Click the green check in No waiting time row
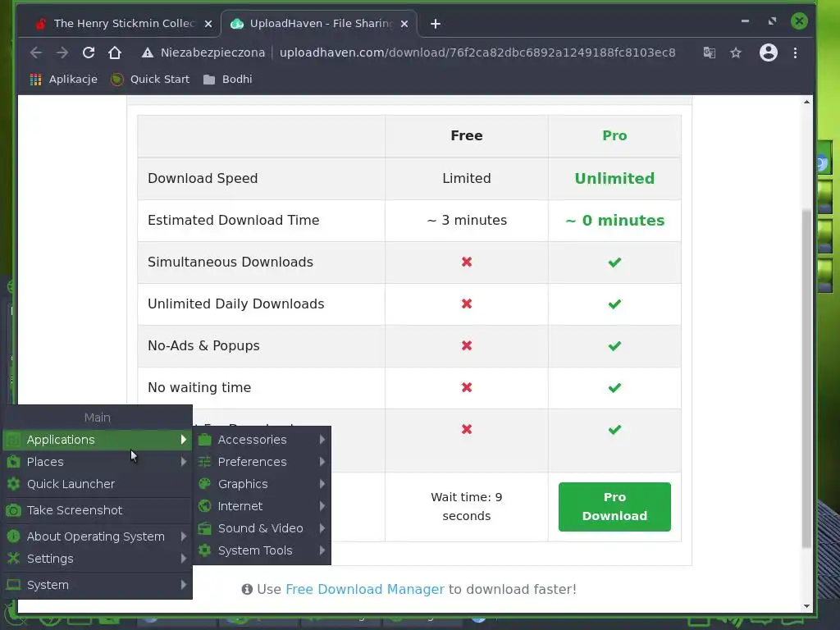840x630 pixels. [614, 387]
